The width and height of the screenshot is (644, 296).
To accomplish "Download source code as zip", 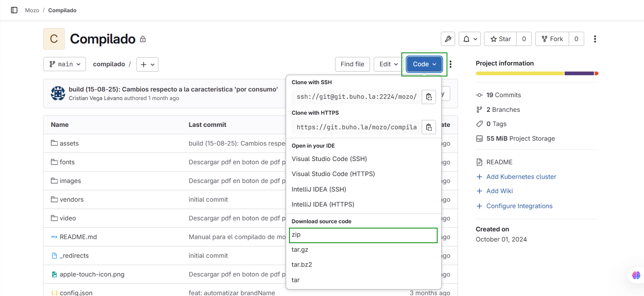I will (363, 235).
